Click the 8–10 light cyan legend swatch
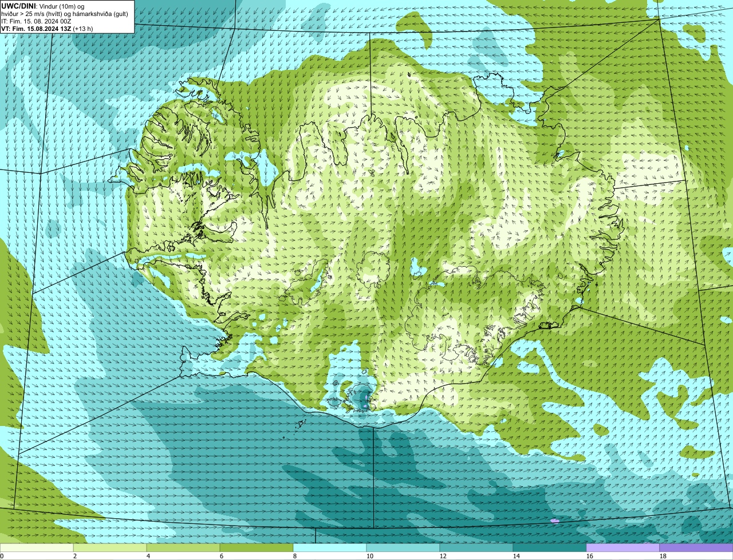733x560 pixels. tap(330, 547)
